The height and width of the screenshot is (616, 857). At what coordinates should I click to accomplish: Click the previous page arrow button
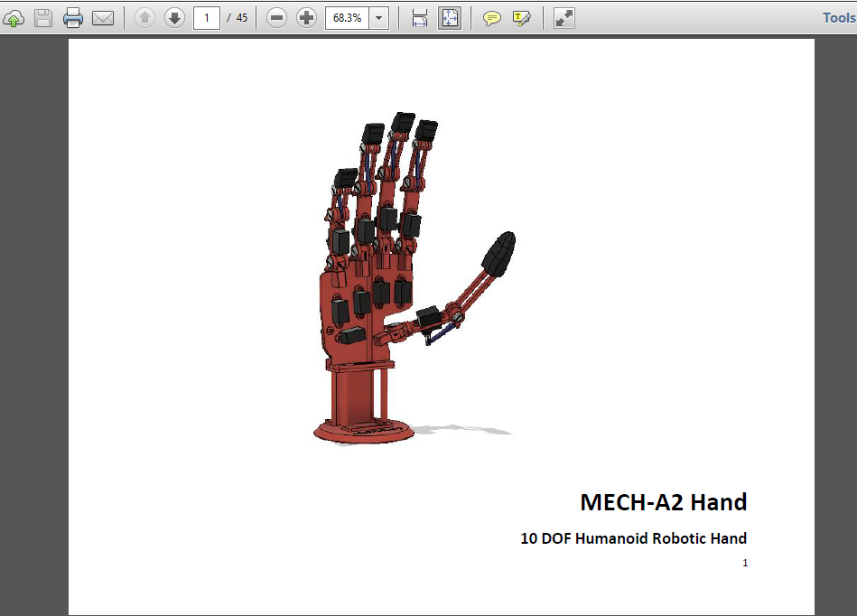click(144, 17)
